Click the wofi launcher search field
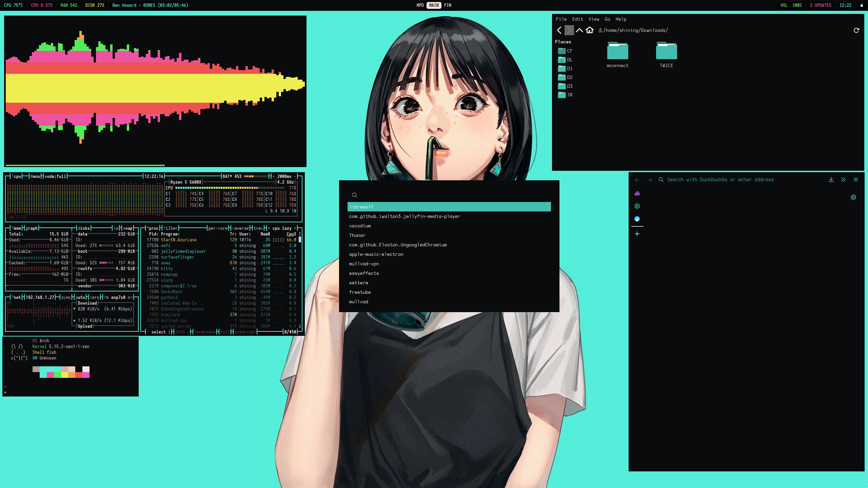The width and height of the screenshot is (868, 488). (x=449, y=195)
